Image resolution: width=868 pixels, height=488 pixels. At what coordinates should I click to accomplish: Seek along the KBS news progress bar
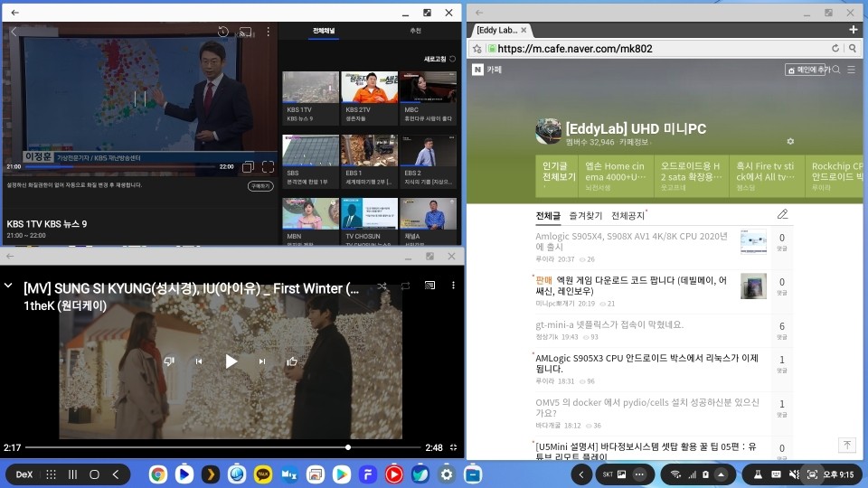(x=120, y=166)
